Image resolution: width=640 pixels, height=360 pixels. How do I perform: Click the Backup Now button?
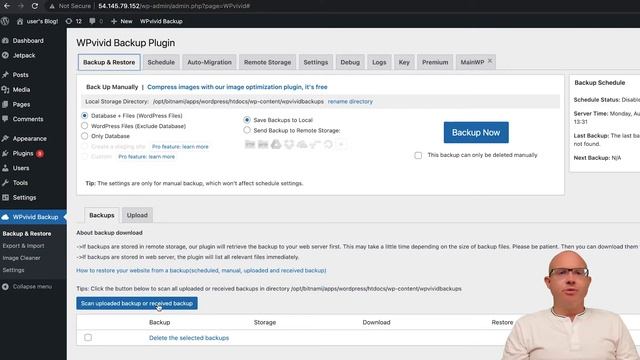click(476, 132)
